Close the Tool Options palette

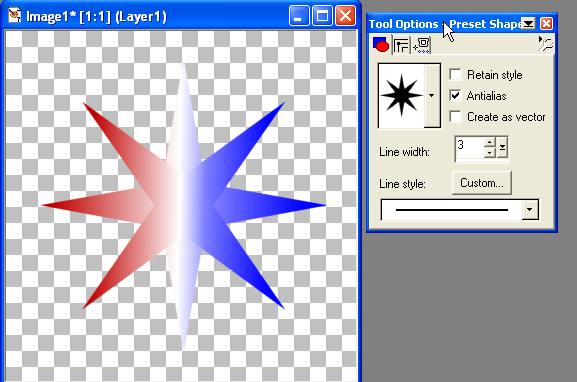coord(546,24)
